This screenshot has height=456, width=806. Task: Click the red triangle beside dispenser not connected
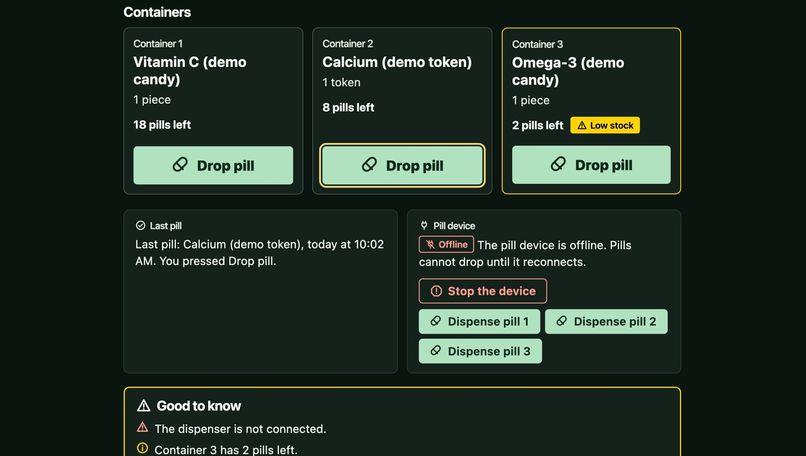click(142, 427)
